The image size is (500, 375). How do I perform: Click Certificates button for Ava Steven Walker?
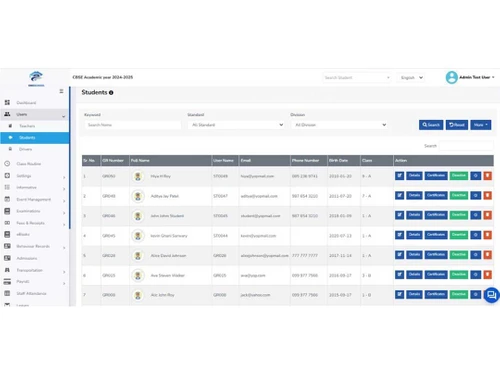(436, 275)
